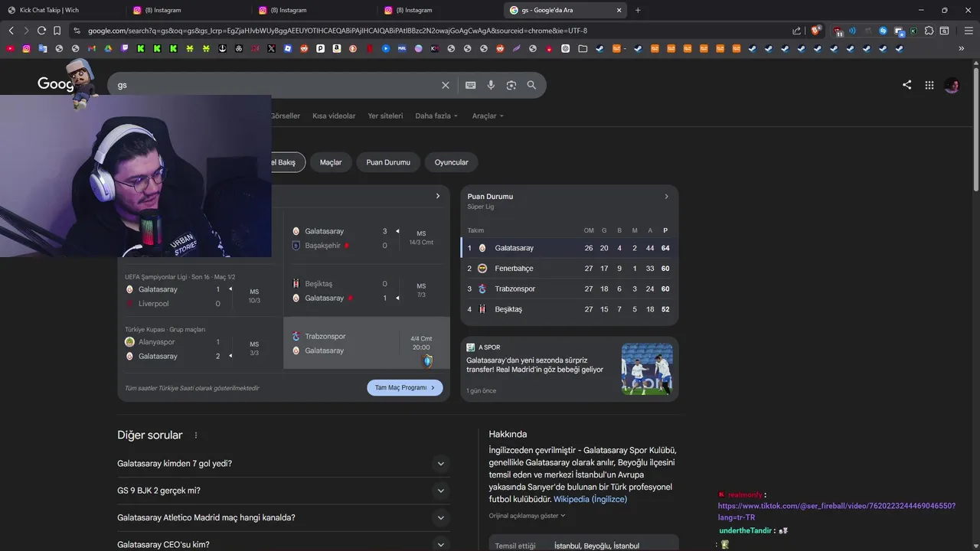The height and width of the screenshot is (551, 980).
Task: Open the Google apps grid
Action: pos(929,85)
